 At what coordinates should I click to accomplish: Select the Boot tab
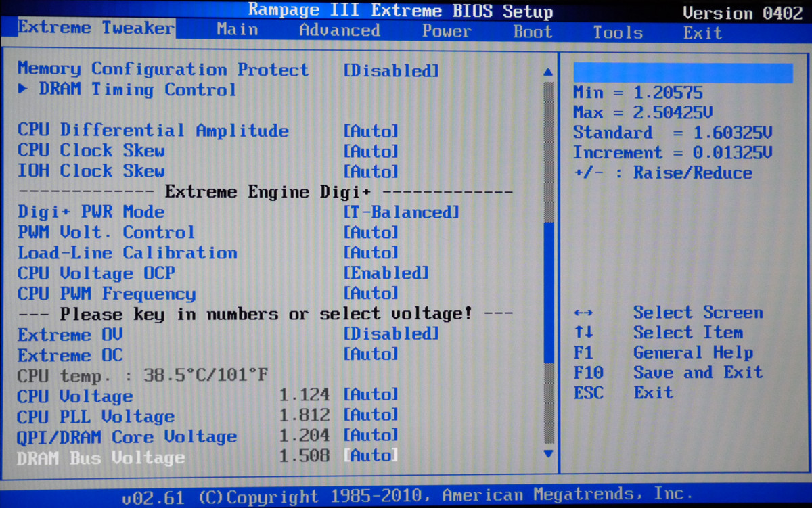pos(533,32)
